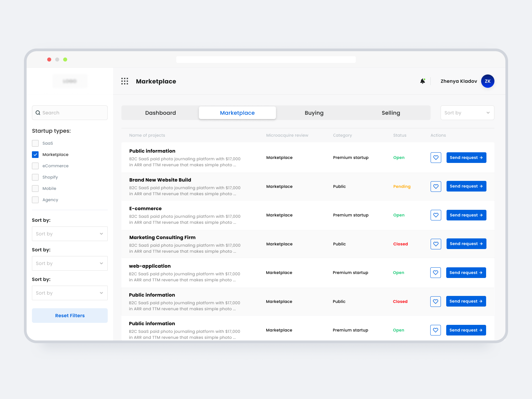Screen dimensions: 532x399
Task: Send request for Closed Public information project
Action: click(466, 301)
